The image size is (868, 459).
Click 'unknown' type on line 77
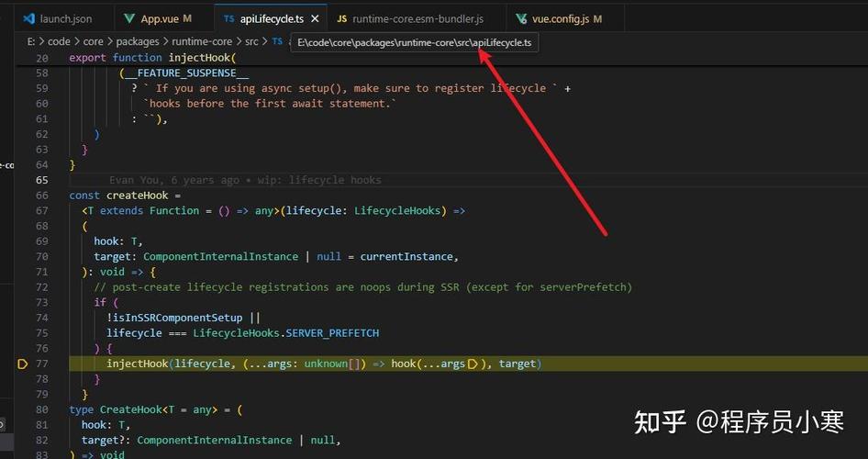pyautogui.click(x=326, y=364)
